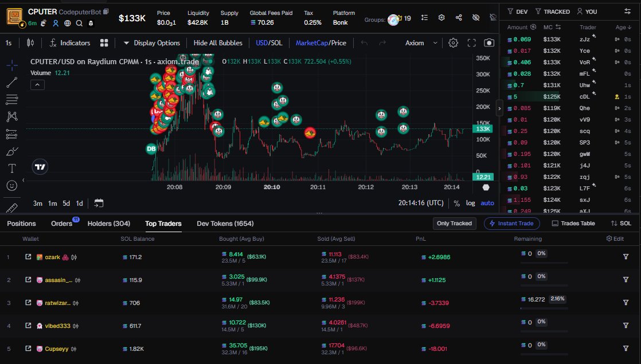
Task: Filter trades by YOU
Action: [x=587, y=11]
